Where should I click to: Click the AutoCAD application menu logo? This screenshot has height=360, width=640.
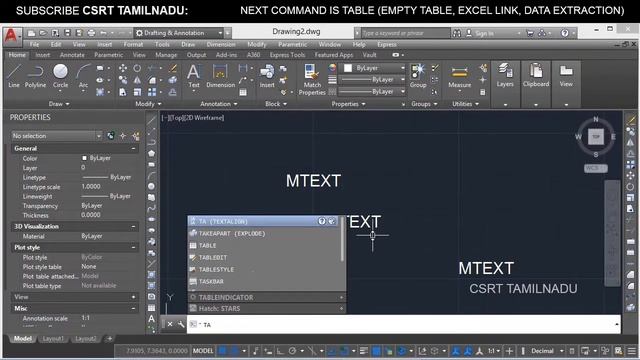pyautogui.click(x=11, y=36)
